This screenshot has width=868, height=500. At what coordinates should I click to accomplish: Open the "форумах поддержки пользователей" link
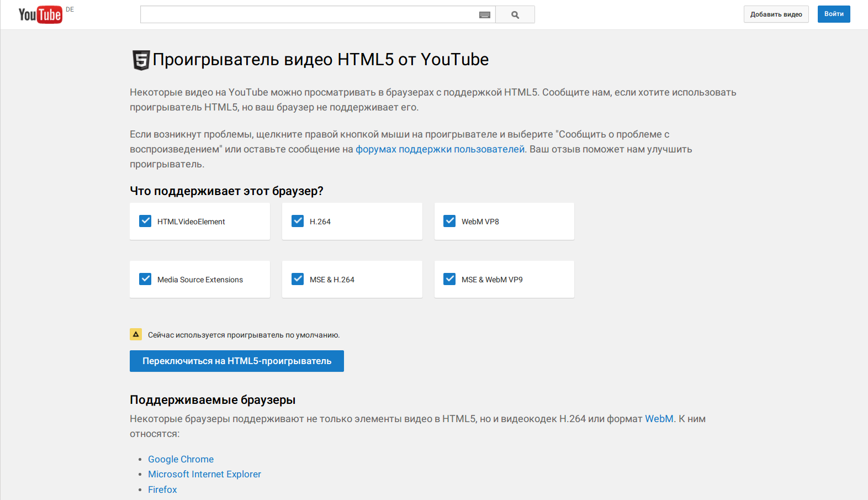coord(440,149)
